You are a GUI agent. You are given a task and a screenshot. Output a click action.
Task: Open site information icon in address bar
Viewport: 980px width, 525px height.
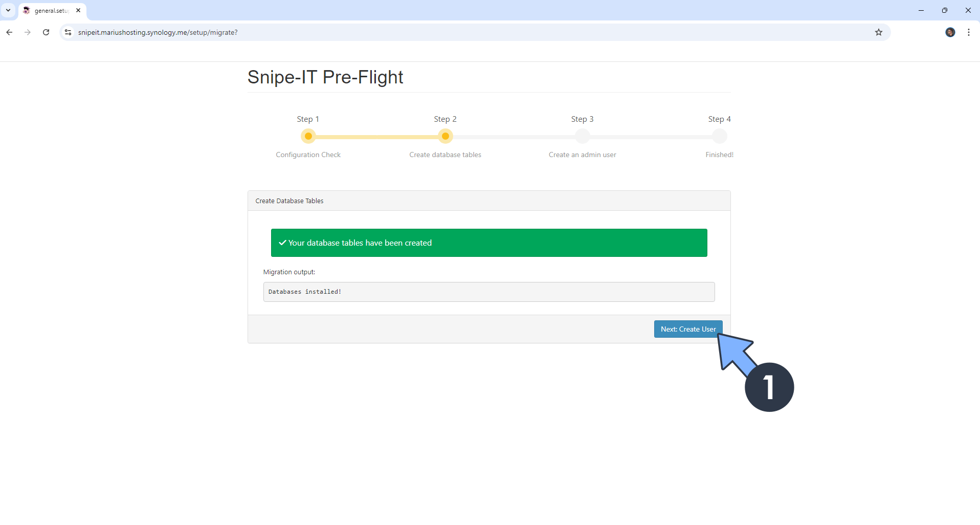(68, 32)
